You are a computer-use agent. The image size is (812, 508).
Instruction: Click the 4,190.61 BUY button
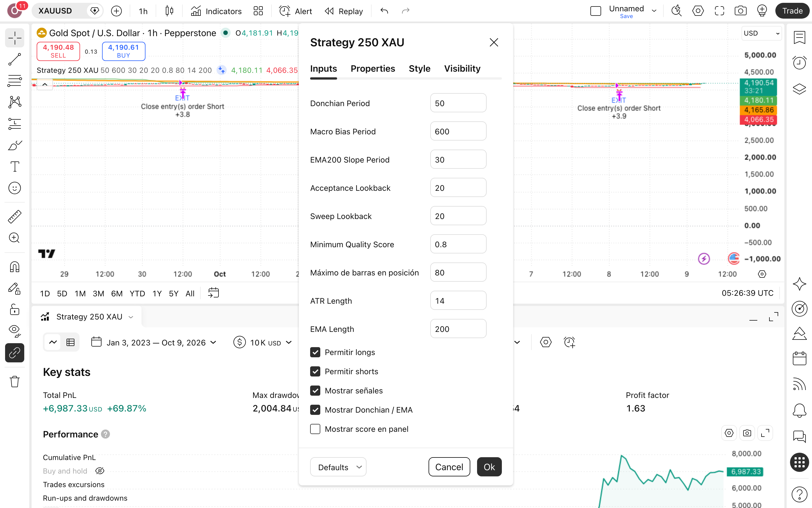click(x=123, y=51)
